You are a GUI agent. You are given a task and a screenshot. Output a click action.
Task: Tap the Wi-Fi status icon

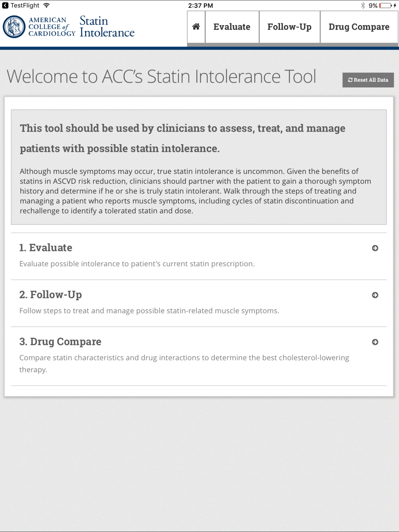[x=47, y=6]
